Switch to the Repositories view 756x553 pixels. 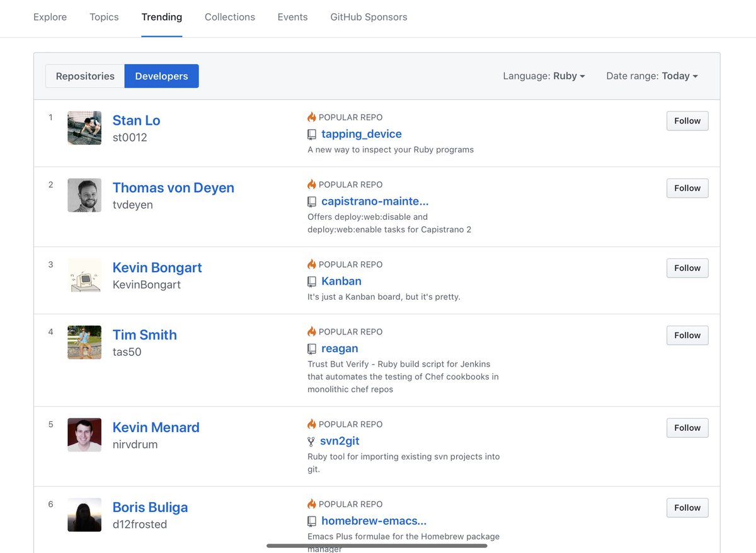tap(85, 76)
